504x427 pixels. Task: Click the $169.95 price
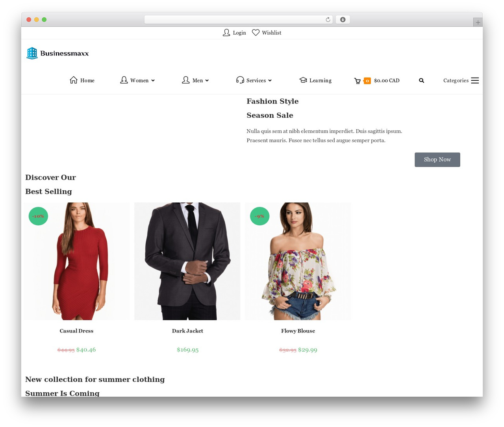tap(187, 349)
